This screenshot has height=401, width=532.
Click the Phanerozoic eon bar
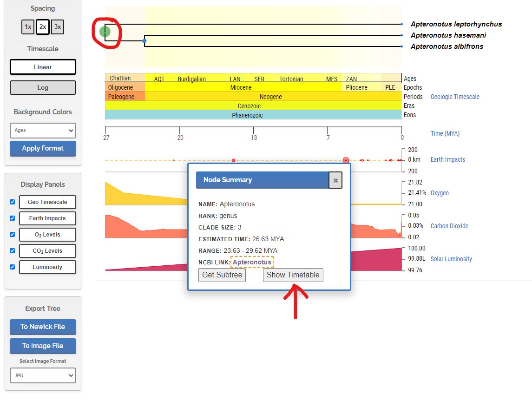click(x=253, y=115)
